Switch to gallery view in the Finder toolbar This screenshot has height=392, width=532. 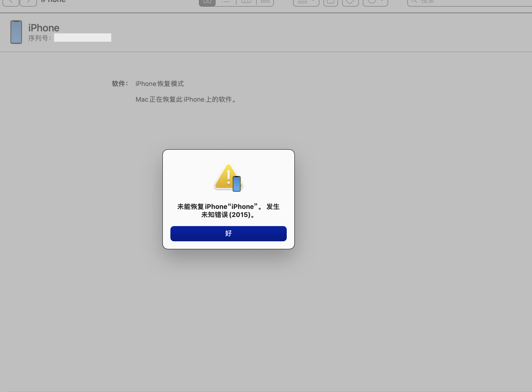265,2
